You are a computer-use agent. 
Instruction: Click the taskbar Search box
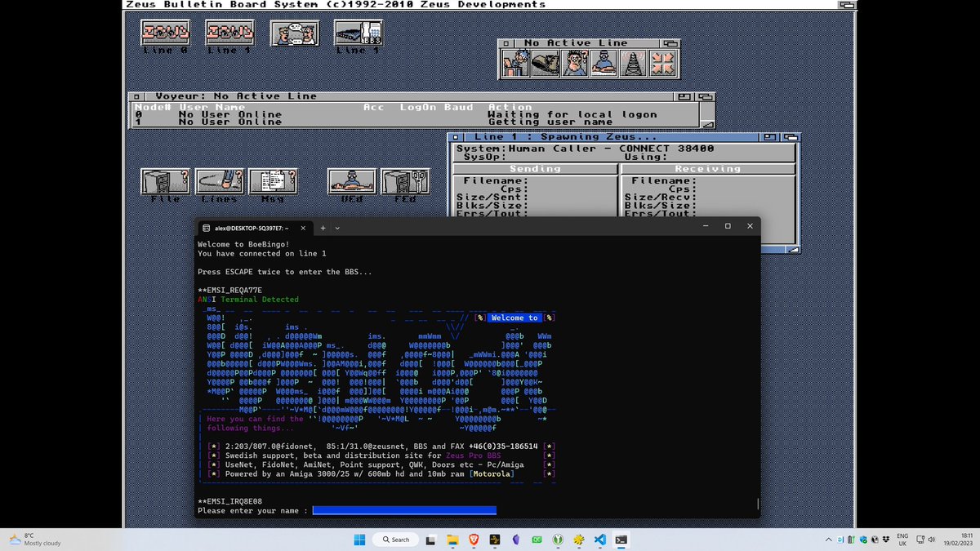[394, 540]
